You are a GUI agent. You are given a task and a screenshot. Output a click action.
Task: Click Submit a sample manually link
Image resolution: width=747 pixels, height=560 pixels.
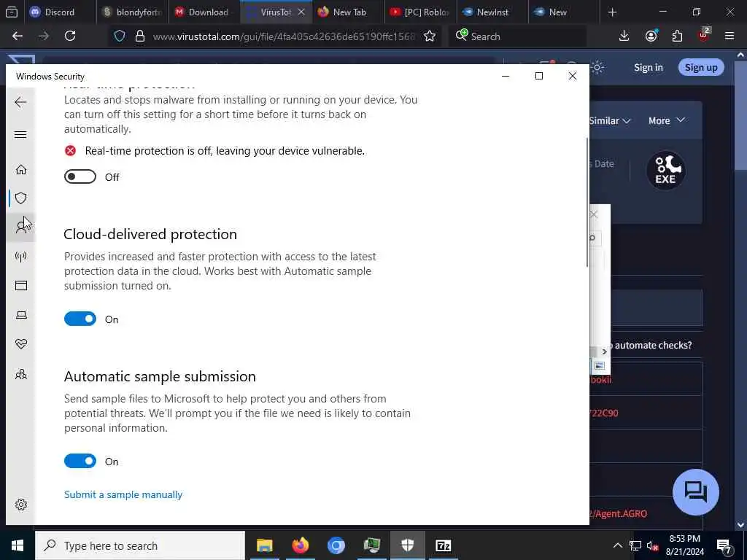pos(123,495)
